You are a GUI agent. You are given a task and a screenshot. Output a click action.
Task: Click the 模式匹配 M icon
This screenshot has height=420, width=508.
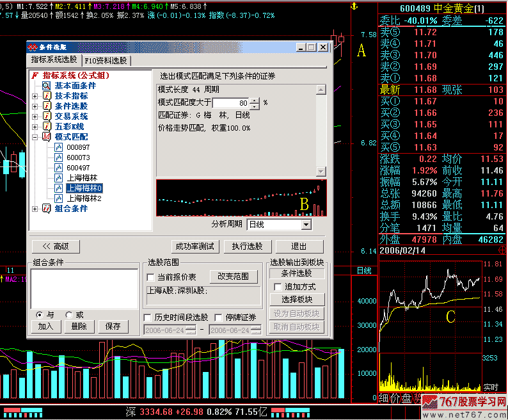(47, 137)
